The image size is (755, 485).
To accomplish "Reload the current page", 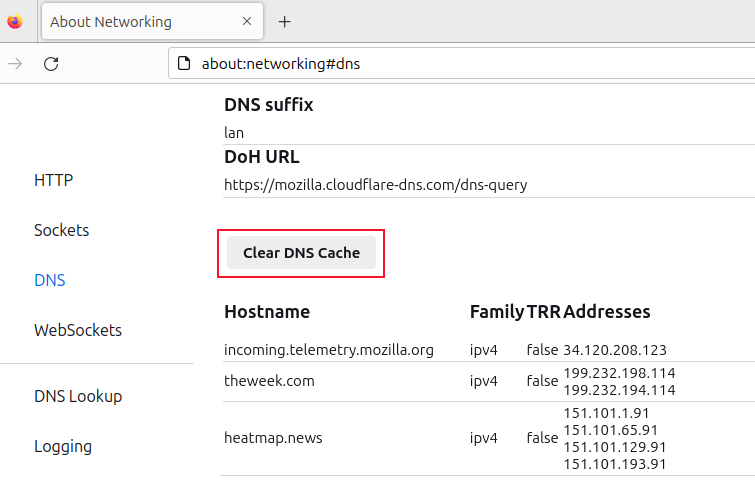I will (51, 64).
